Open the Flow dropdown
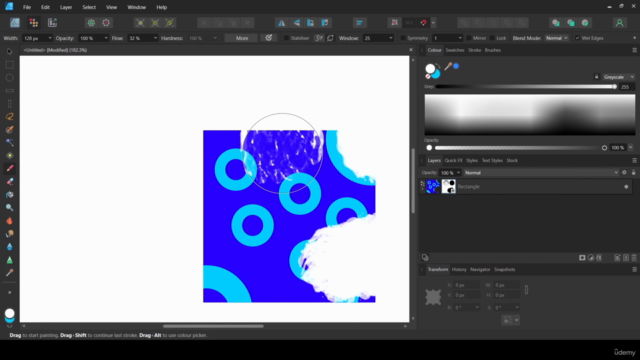 click(x=155, y=38)
